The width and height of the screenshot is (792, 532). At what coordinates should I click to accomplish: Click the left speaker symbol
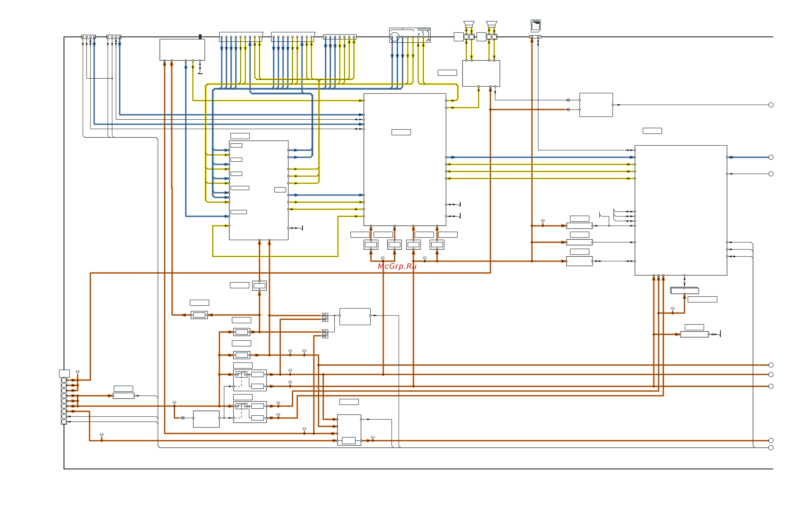469,24
